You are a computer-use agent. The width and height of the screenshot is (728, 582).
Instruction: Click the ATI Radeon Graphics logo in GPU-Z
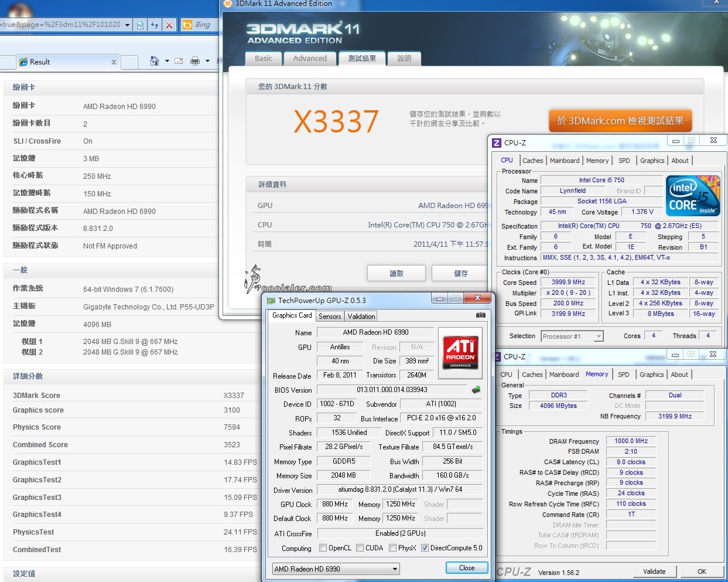460,352
